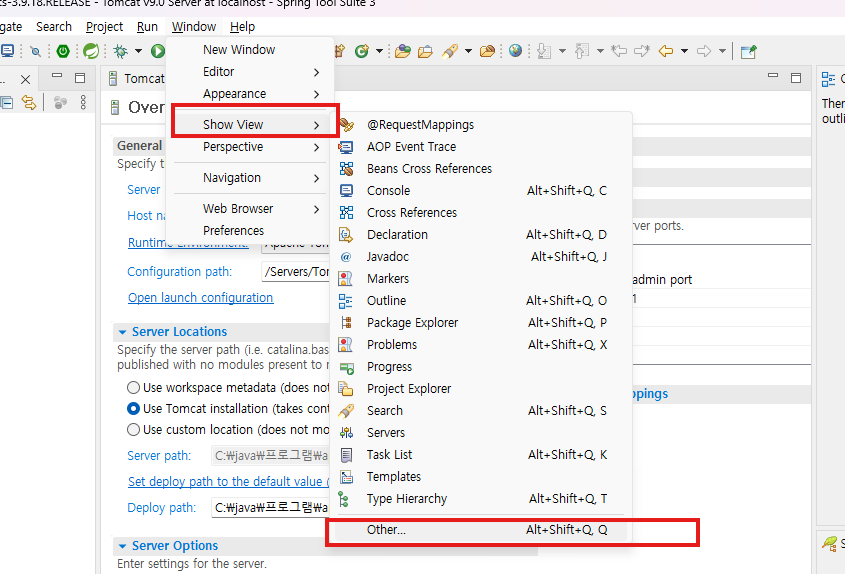This screenshot has height=574, width=845.
Task: Click the Deploy path input field
Action: 271,508
